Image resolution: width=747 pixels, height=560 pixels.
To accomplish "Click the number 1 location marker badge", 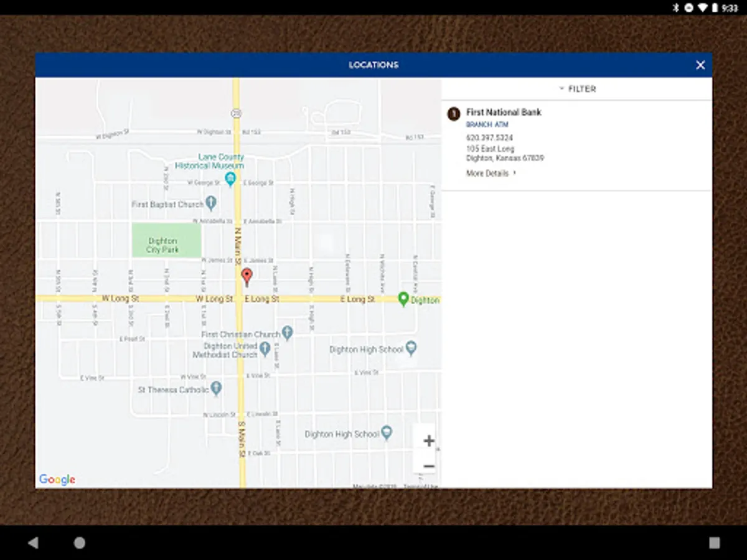I will coord(454,113).
